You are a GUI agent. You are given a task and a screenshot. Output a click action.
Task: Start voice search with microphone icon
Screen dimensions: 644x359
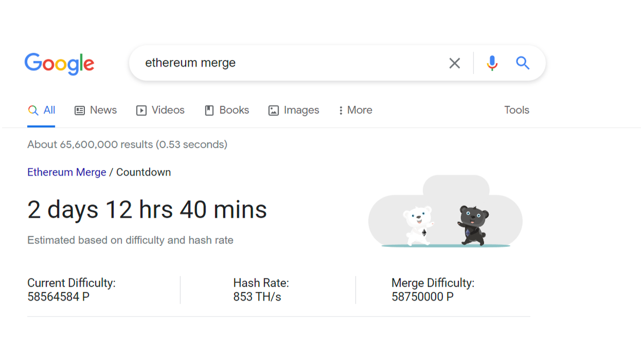pos(492,63)
